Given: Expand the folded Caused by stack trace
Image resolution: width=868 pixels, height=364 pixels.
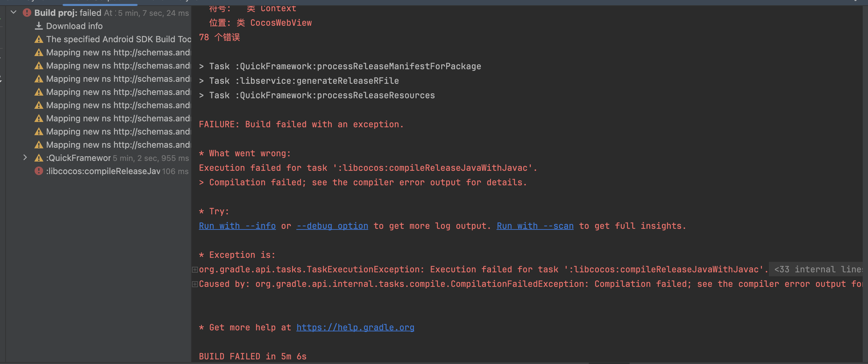Looking at the screenshot, I should 195,284.
